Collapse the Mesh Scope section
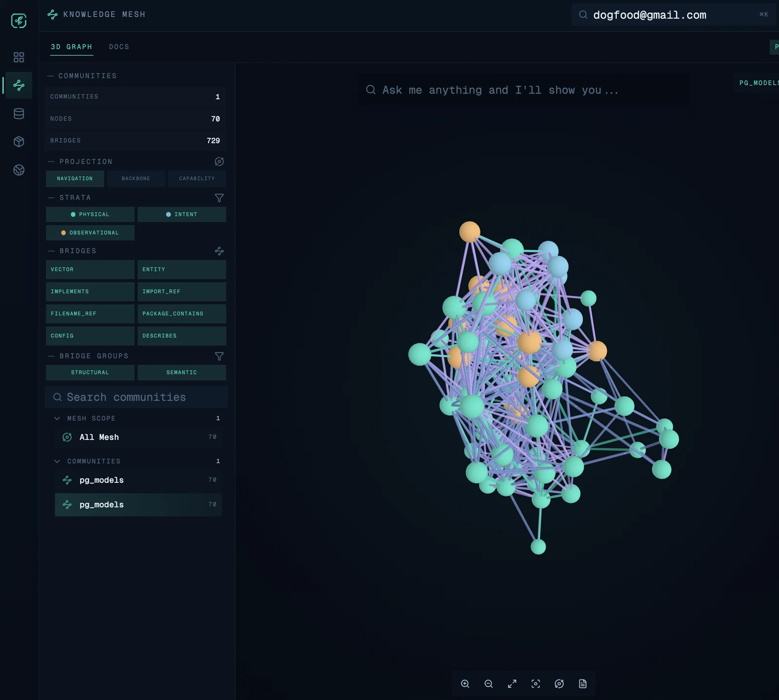This screenshot has height=700, width=779. coord(57,419)
